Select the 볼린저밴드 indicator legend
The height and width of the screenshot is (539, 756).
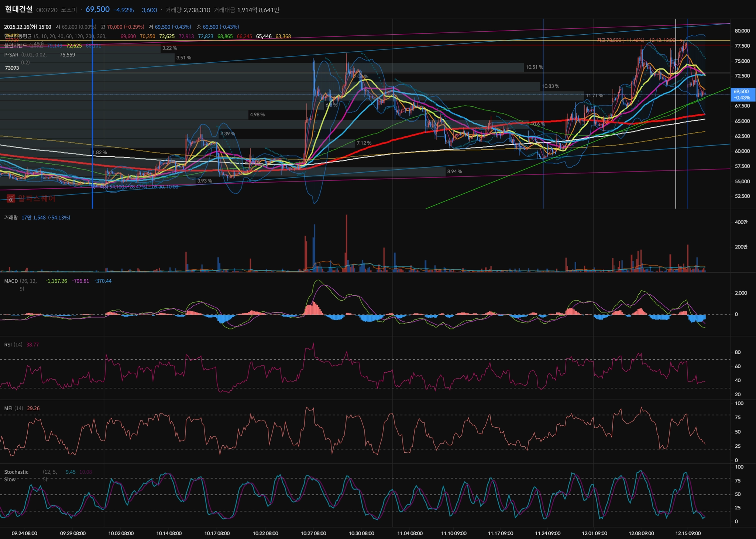[16, 46]
